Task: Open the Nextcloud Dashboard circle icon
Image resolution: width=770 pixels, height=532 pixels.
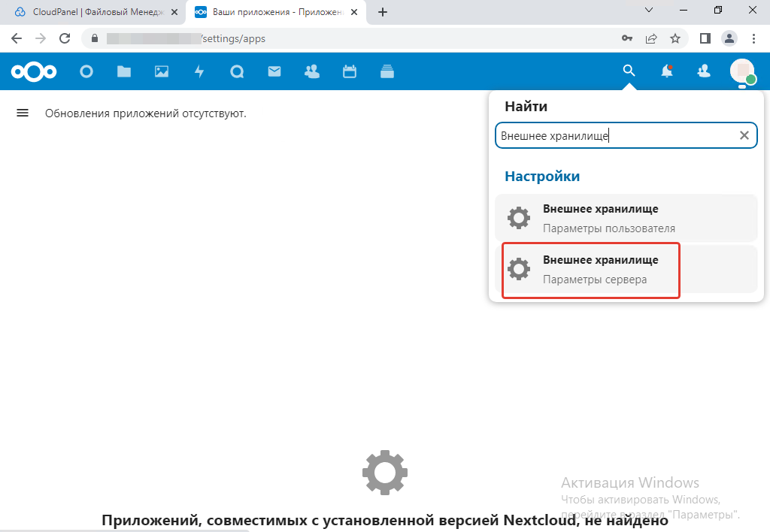Action: click(x=86, y=71)
